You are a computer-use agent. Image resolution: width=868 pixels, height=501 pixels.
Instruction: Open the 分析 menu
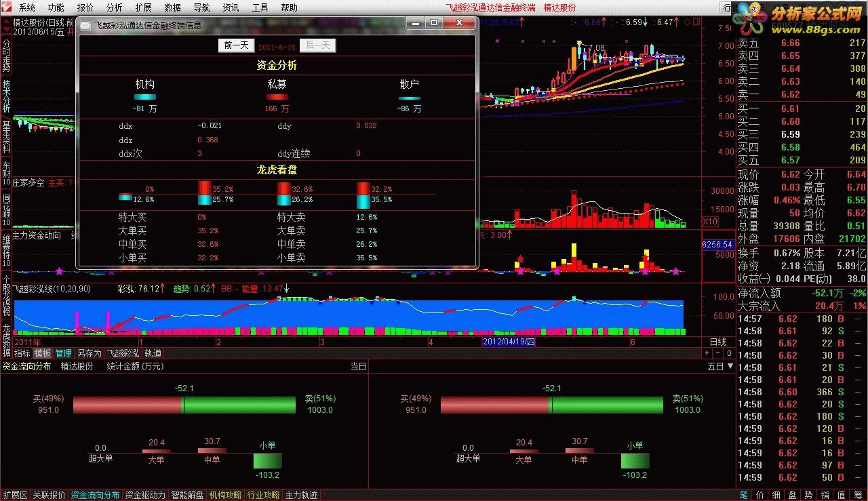click(115, 7)
